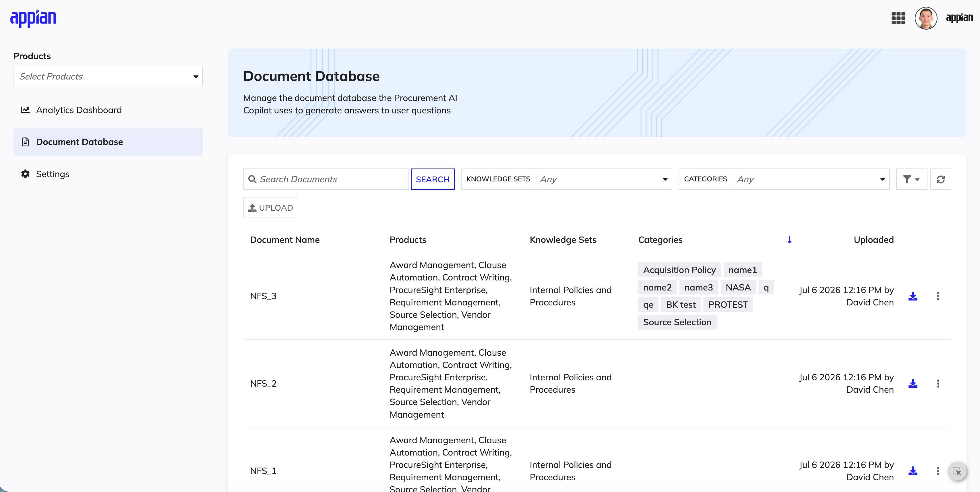Open the Knowledge Sets filter dropdown

(x=566, y=179)
